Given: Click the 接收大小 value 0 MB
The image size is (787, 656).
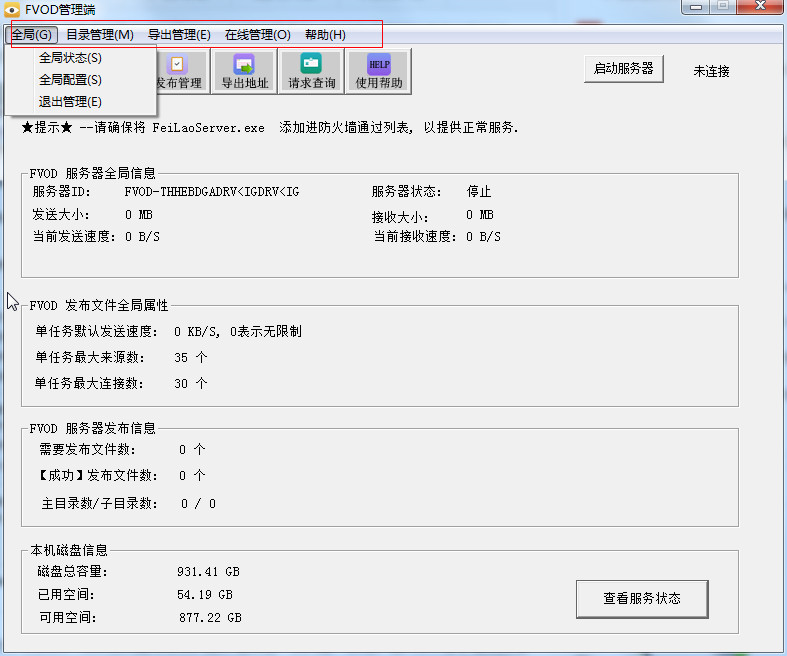Looking at the screenshot, I should tap(480, 215).
